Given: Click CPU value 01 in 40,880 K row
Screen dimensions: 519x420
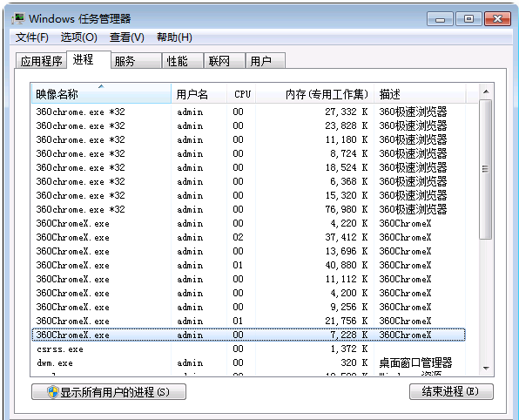Looking at the screenshot, I should (x=238, y=265).
